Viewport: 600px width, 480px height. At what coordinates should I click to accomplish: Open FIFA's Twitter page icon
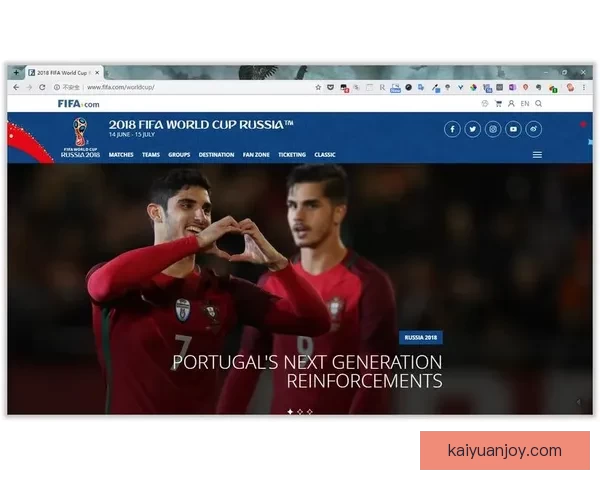coord(472,129)
